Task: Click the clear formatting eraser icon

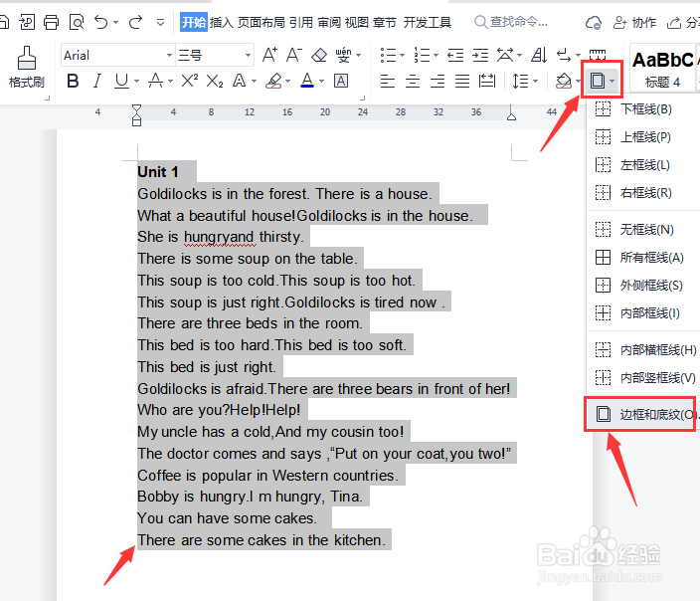Action: coord(319,56)
